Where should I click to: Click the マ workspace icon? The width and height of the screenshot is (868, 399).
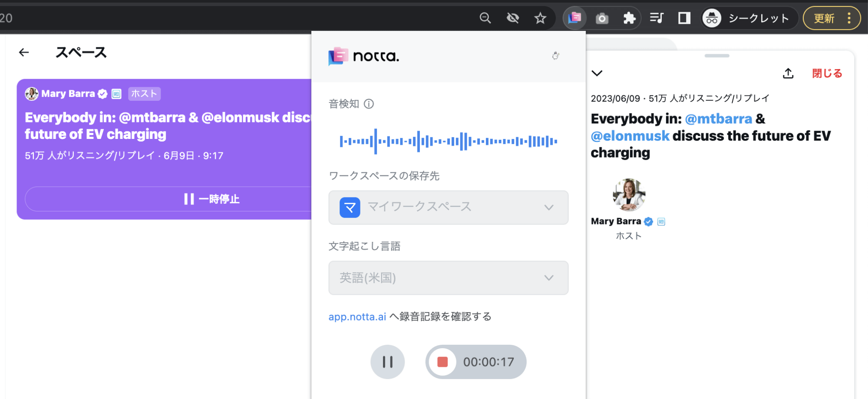tap(350, 208)
